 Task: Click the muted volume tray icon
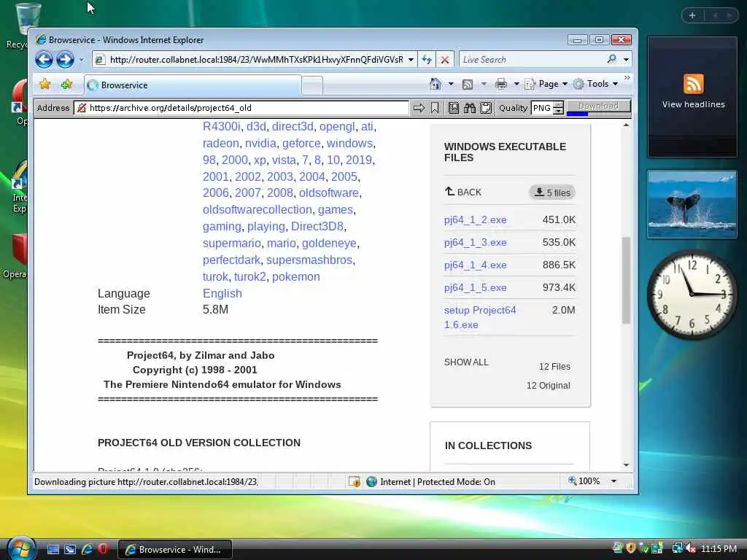690,548
